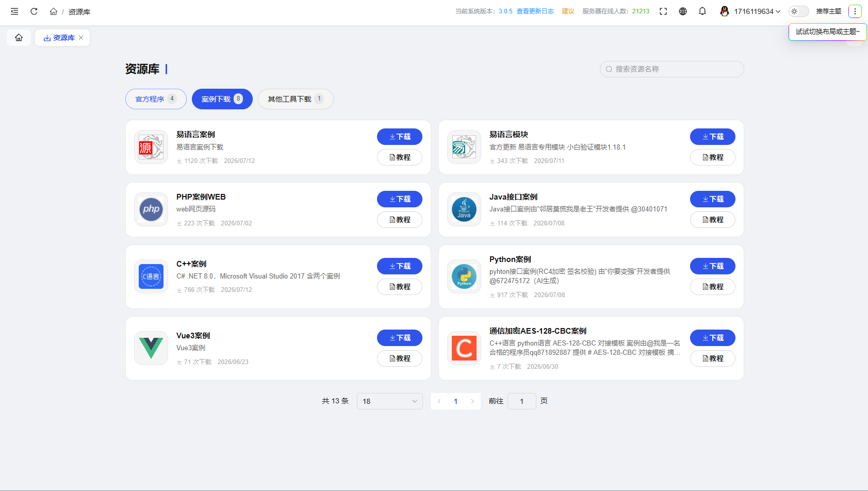The height and width of the screenshot is (491, 868).
Task: Toggle fullscreen mode icon
Action: pos(663,11)
